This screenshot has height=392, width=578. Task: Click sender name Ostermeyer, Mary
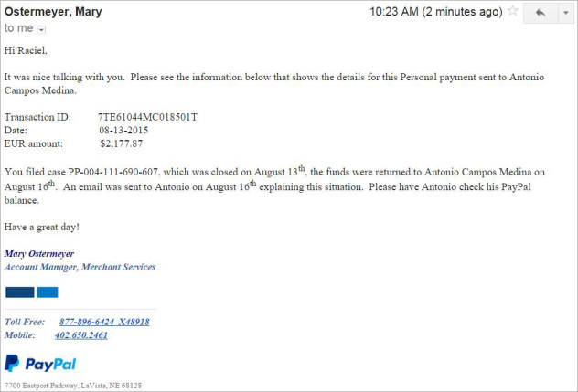coord(53,12)
